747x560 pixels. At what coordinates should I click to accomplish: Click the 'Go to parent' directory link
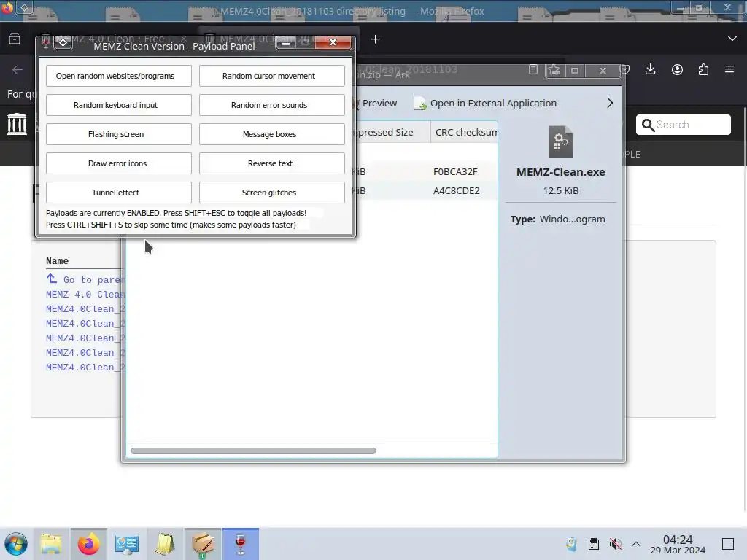(85, 279)
